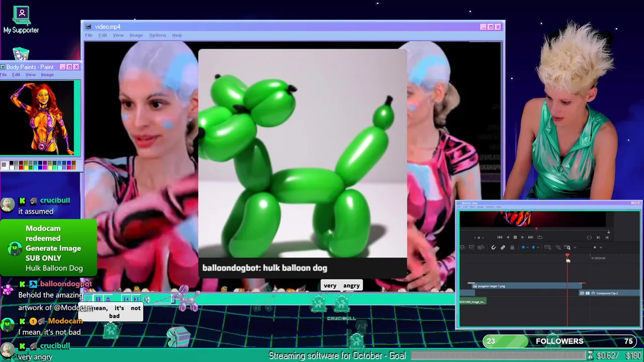Click the custom zoom magnifier icon
Screen dimensions: 644x362
567,247
